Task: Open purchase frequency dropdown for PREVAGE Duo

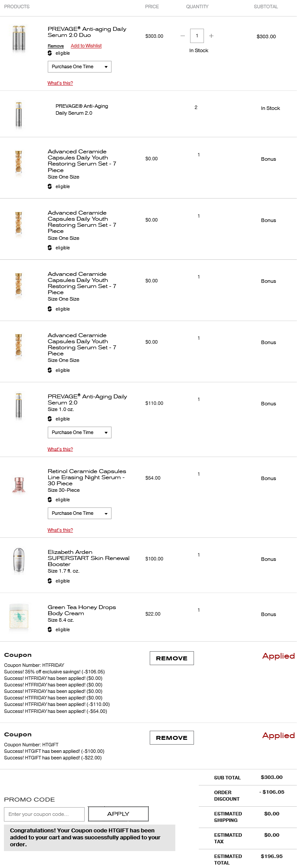Action: (x=79, y=66)
